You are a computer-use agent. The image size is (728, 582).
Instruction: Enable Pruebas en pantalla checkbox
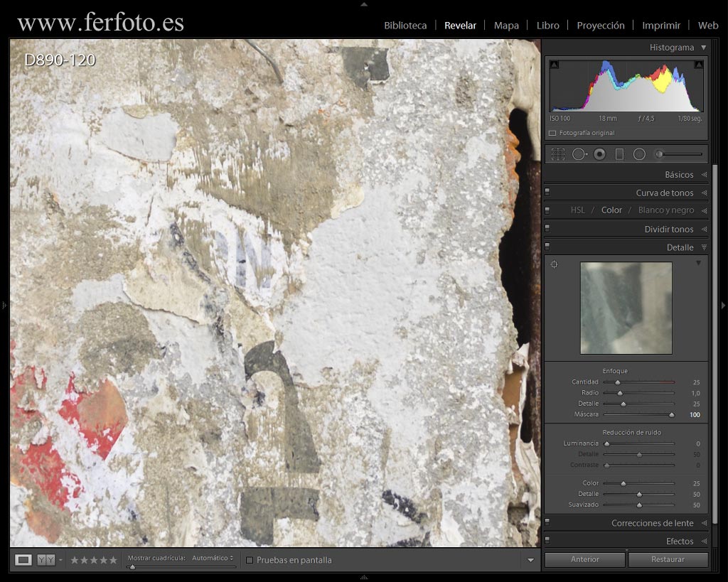pyautogui.click(x=250, y=560)
